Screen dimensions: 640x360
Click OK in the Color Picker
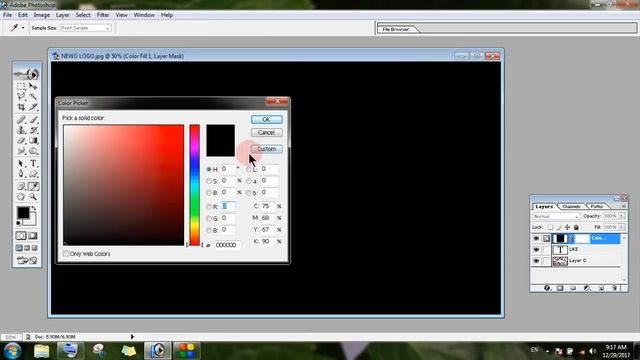pyautogui.click(x=267, y=119)
